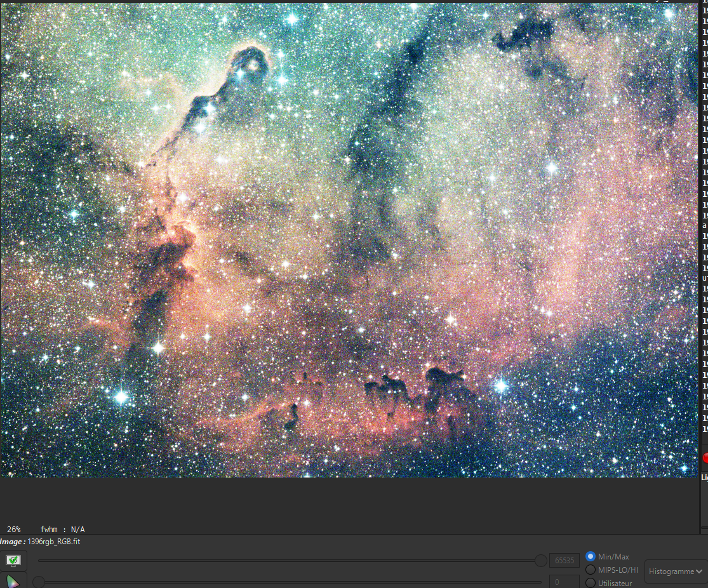
Task: Click the 26% zoom level indicator
Action: [x=14, y=530]
